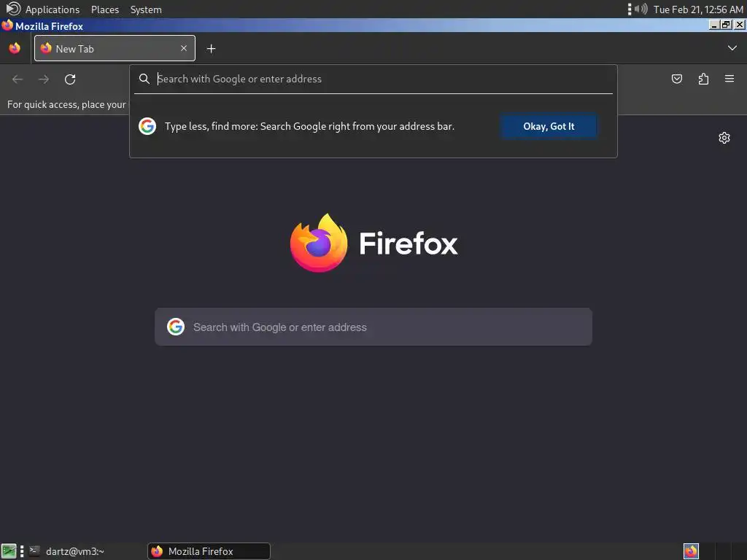
Task: Click the 'Type less, find more' tip text
Action: click(x=309, y=126)
